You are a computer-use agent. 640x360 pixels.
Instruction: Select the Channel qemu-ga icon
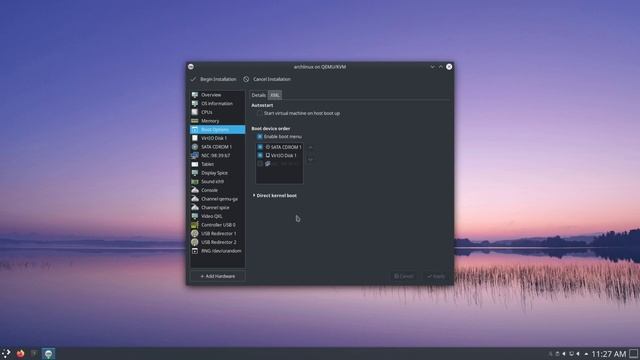[195, 199]
